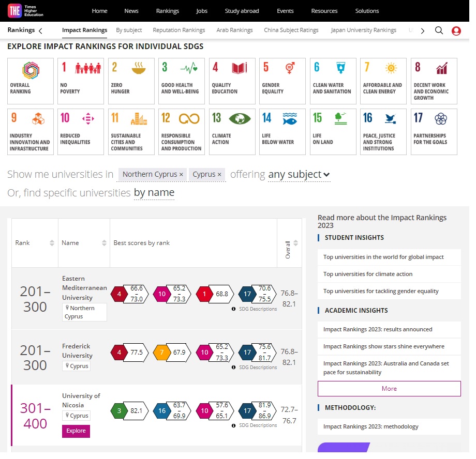This screenshot has height=459, width=476.
Task: Open the Jobs menu item
Action: (x=202, y=11)
